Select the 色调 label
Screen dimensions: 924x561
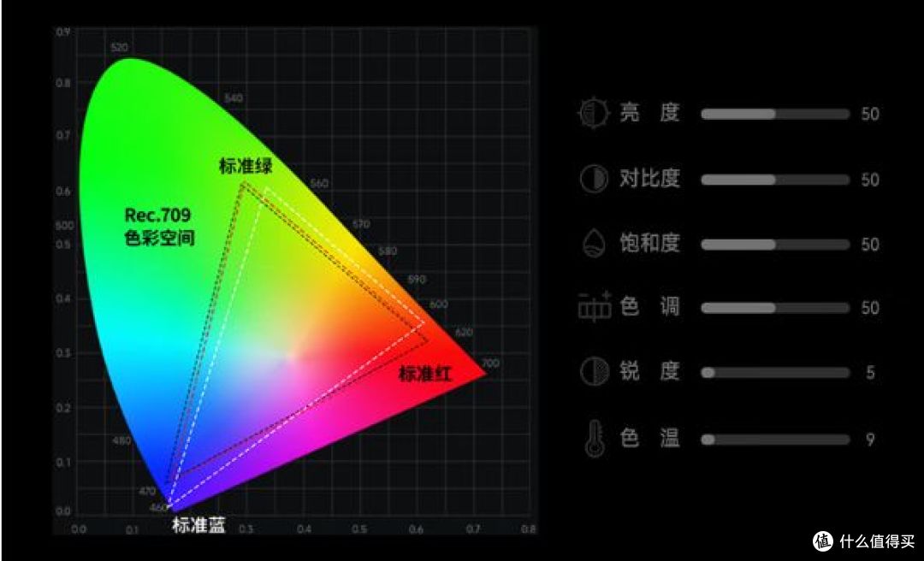(649, 306)
